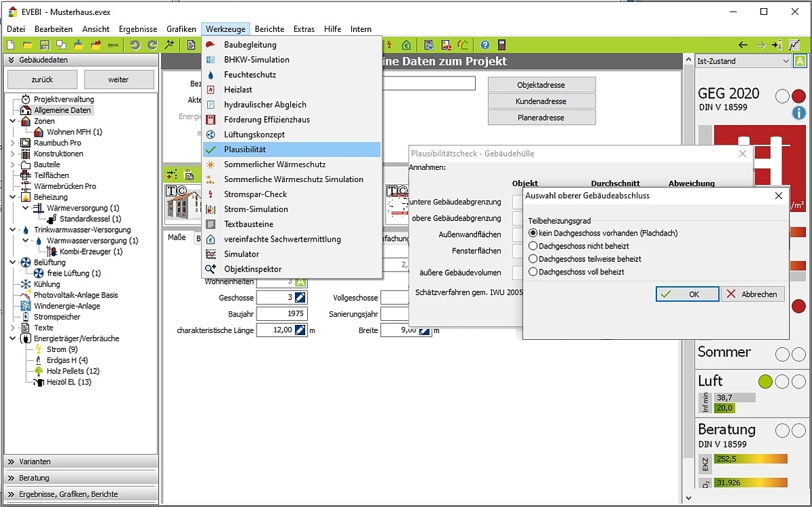Click the Kundenadresse button

(x=541, y=101)
